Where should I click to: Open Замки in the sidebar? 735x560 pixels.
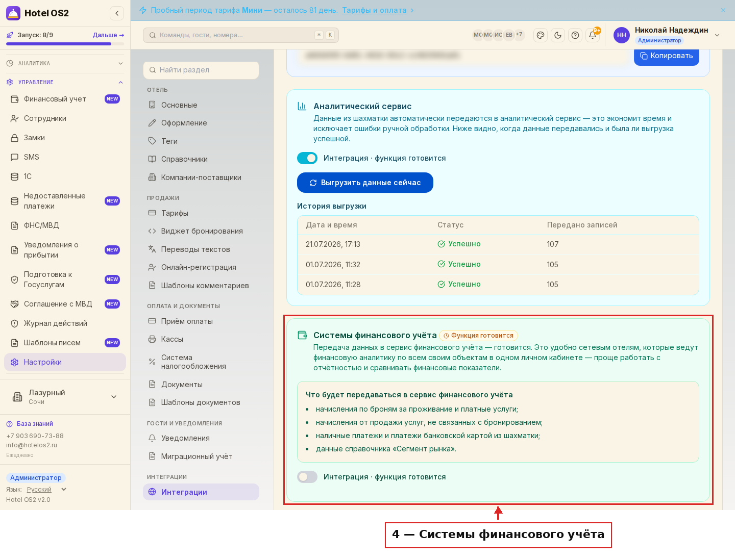pos(65,138)
